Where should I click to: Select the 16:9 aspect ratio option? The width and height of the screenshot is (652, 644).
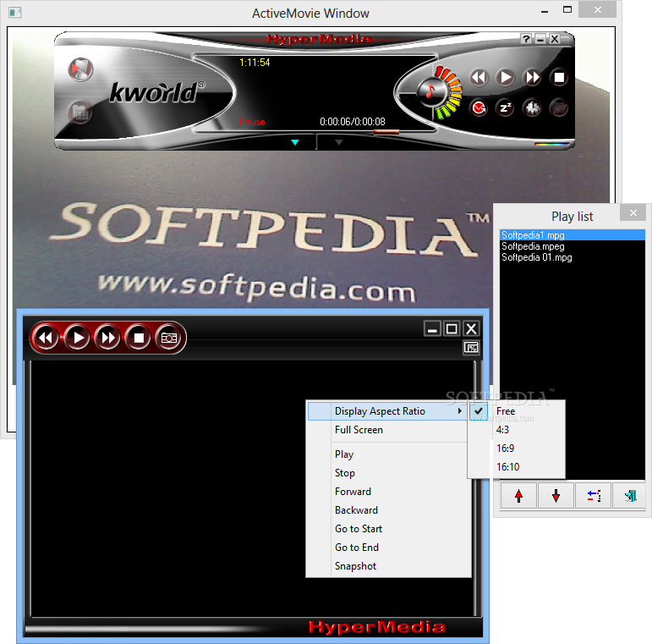[x=517, y=449]
